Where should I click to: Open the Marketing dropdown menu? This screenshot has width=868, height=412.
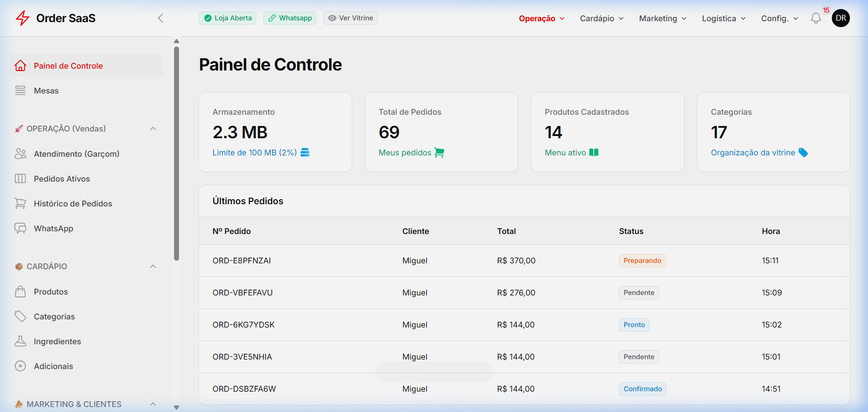point(663,19)
